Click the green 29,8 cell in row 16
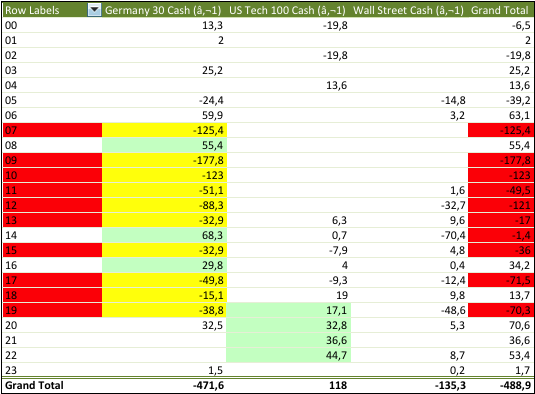The width and height of the screenshot is (535, 394). tap(164, 265)
